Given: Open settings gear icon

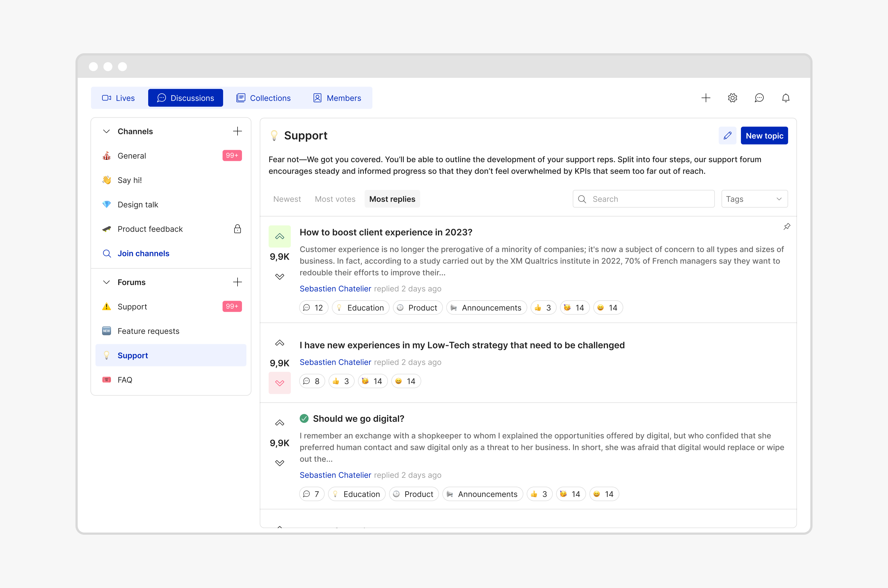Looking at the screenshot, I should [x=732, y=98].
